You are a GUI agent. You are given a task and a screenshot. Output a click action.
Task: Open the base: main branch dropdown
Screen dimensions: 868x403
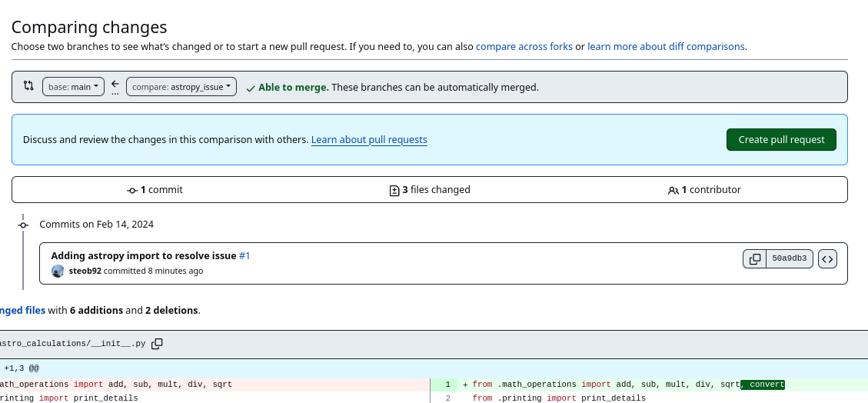pos(73,87)
